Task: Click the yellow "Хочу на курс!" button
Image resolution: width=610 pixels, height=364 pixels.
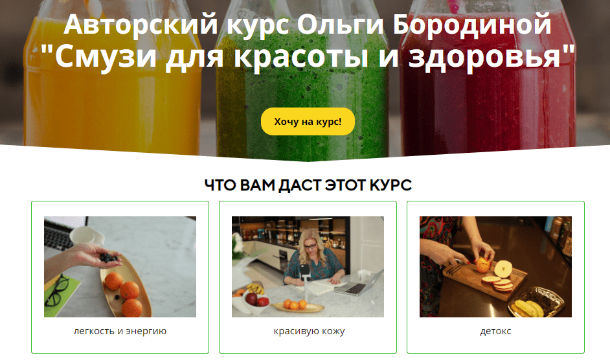Action: (308, 122)
